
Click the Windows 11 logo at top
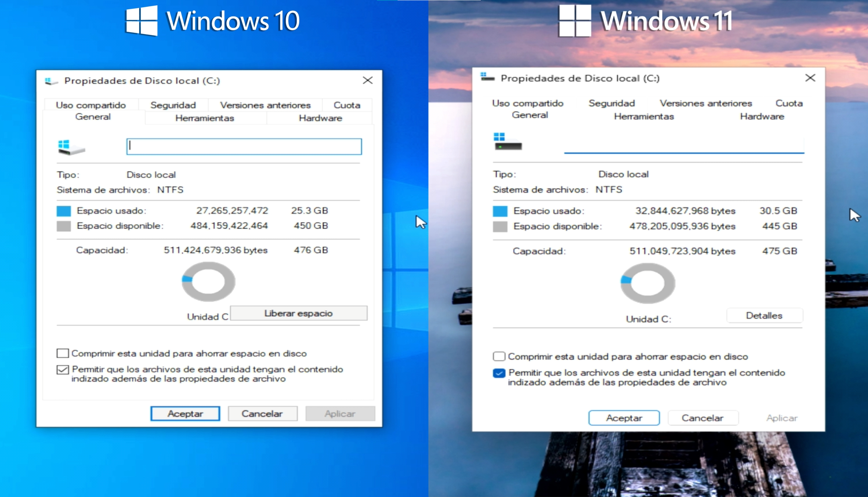click(x=575, y=21)
